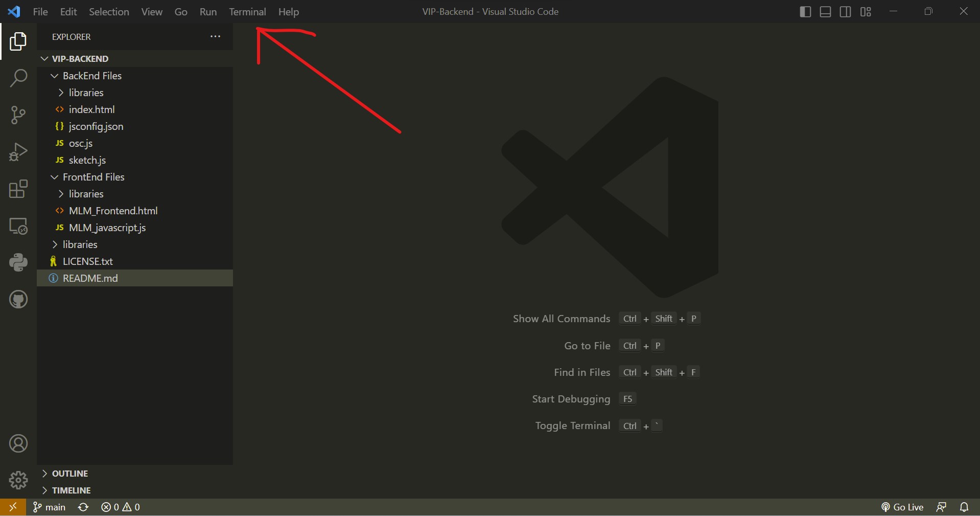Click the main branch indicator
Image resolution: width=980 pixels, height=516 pixels.
[x=50, y=507]
